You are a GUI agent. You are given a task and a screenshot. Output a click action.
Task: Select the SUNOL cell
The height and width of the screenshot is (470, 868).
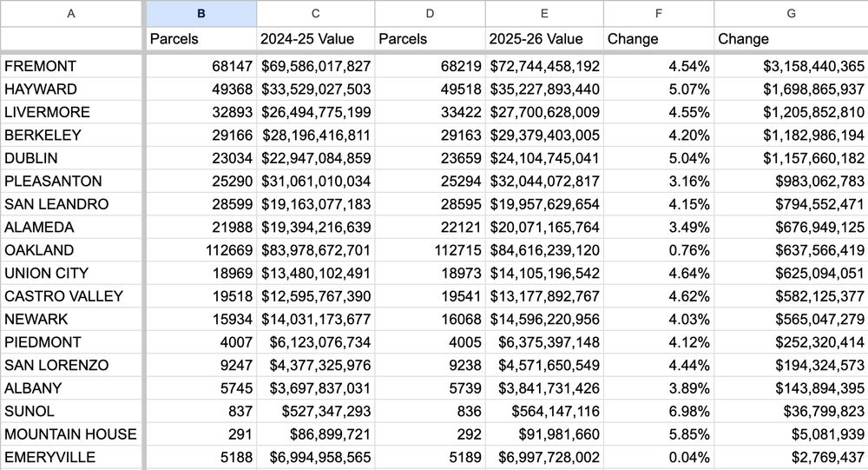pos(71,411)
